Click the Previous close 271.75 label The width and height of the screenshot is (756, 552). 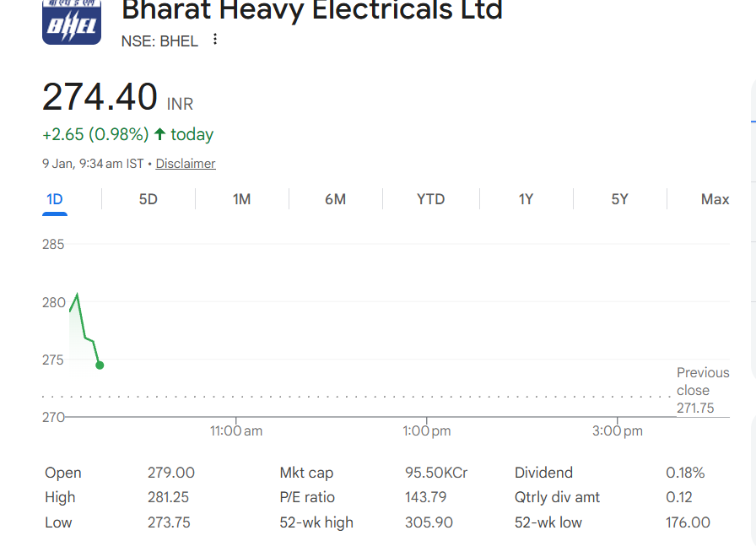pos(702,390)
